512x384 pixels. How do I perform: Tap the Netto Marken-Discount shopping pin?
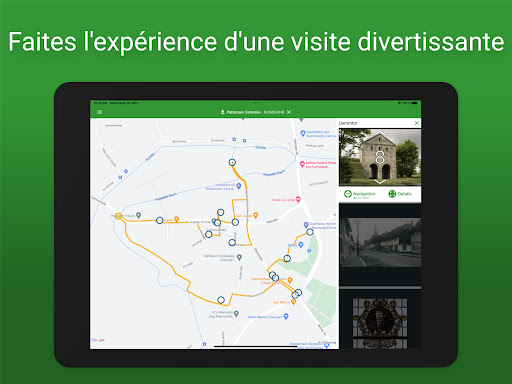coord(286,316)
